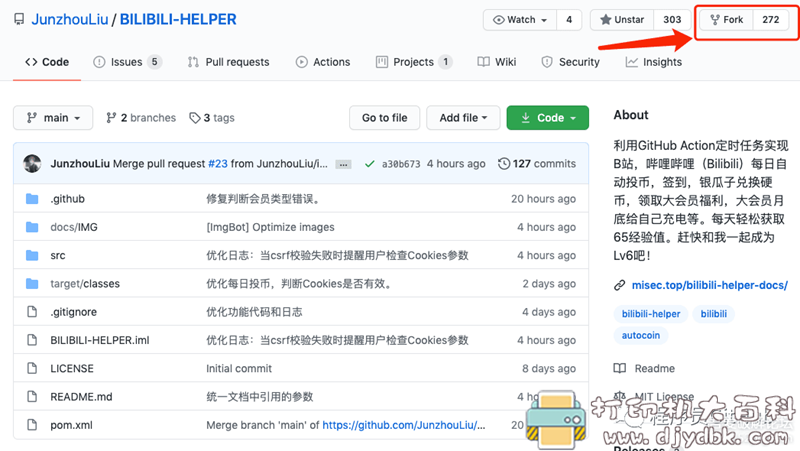
Task: Click the watchers count 4
Action: pyautogui.click(x=569, y=20)
